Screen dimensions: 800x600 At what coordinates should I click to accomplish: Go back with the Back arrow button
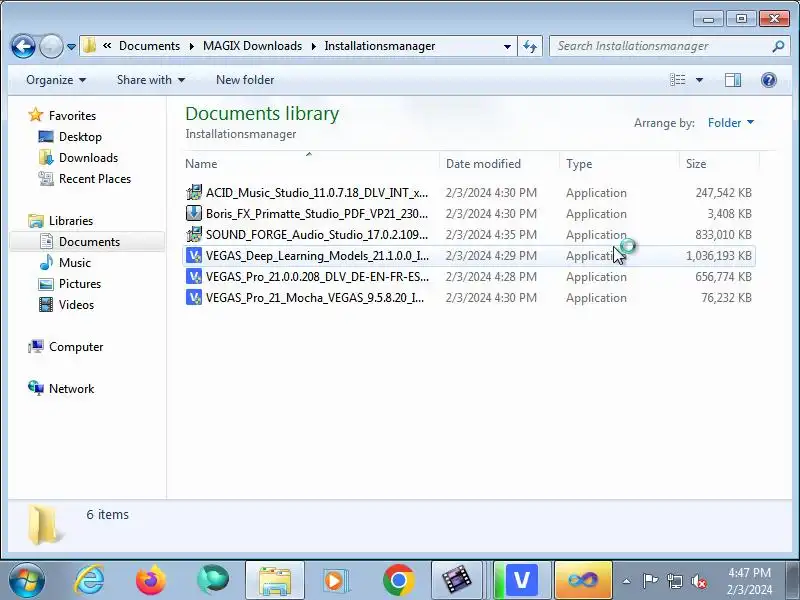23,46
